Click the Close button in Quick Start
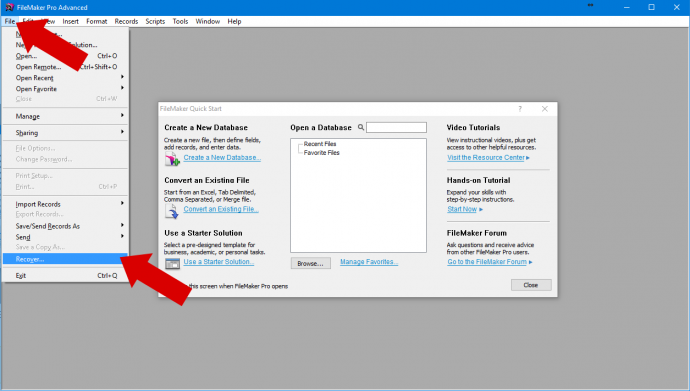Screen dimensions: 690x391 click(531, 285)
